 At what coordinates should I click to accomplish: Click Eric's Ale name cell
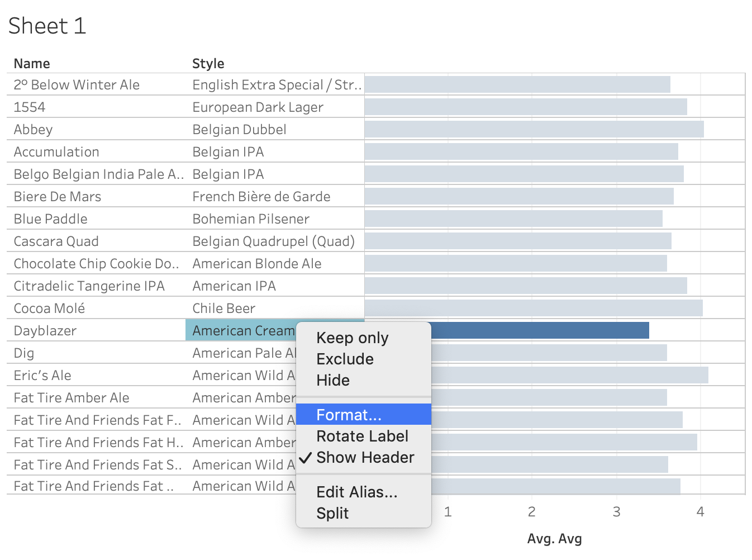42,375
